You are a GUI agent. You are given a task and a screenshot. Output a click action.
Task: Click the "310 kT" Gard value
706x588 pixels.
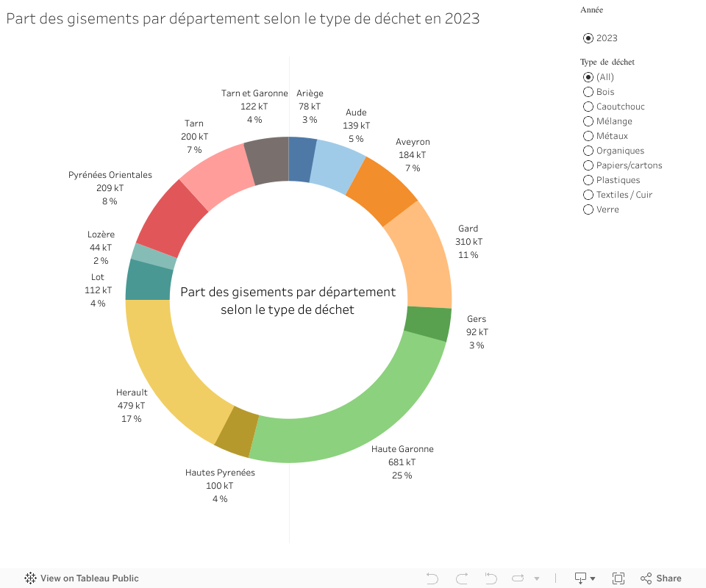click(468, 242)
